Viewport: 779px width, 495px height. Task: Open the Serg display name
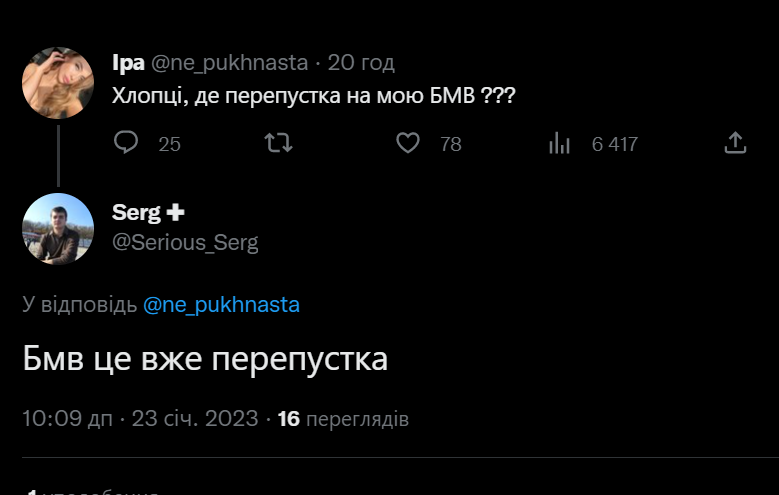pos(135,212)
